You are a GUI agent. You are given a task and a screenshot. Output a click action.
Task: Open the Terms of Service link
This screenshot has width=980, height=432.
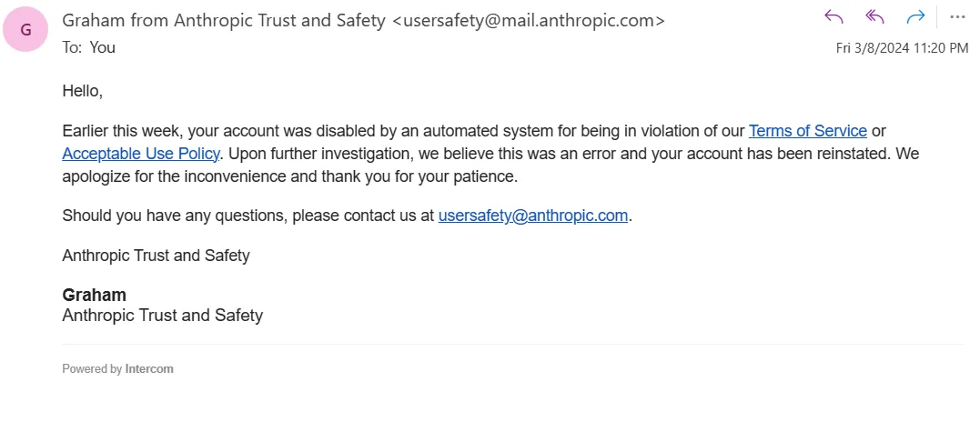tap(807, 131)
